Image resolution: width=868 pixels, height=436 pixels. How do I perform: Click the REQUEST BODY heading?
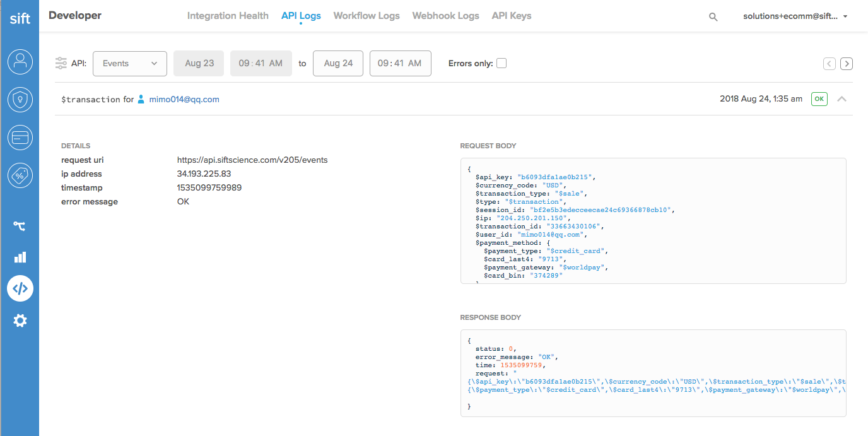[x=488, y=146]
